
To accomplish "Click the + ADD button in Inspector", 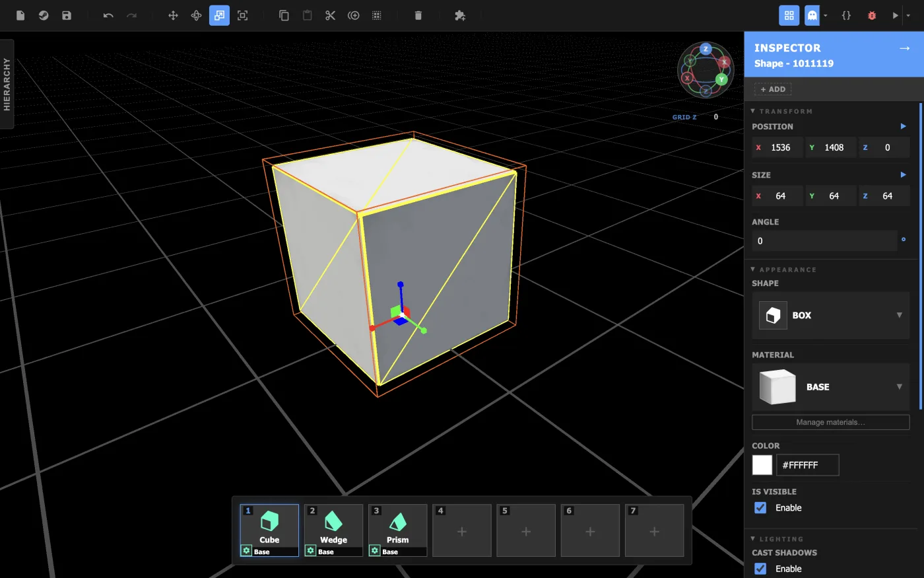I will click(773, 89).
